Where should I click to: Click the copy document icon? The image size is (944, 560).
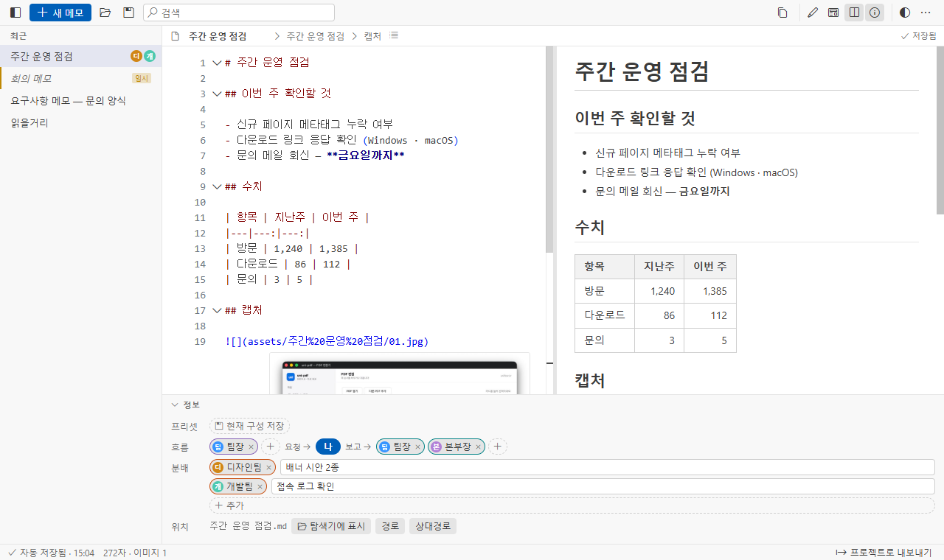782,13
